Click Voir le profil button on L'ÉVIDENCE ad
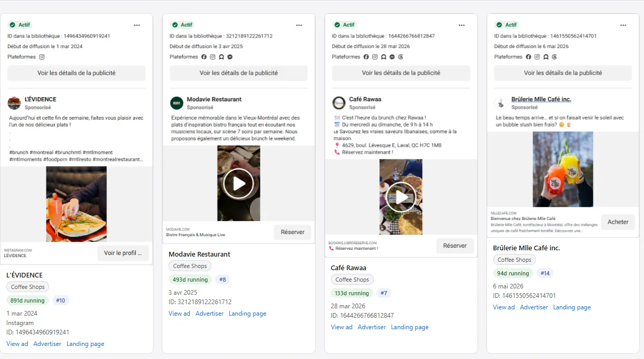 tap(123, 253)
